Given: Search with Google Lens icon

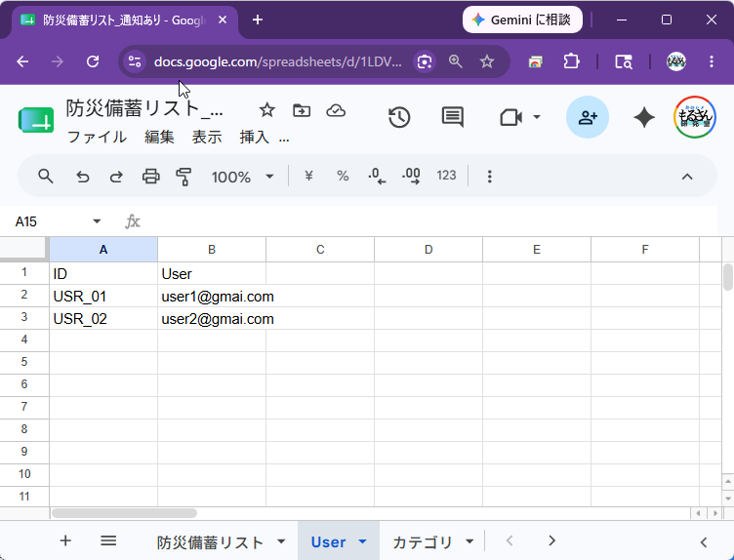Looking at the screenshot, I should tap(425, 61).
